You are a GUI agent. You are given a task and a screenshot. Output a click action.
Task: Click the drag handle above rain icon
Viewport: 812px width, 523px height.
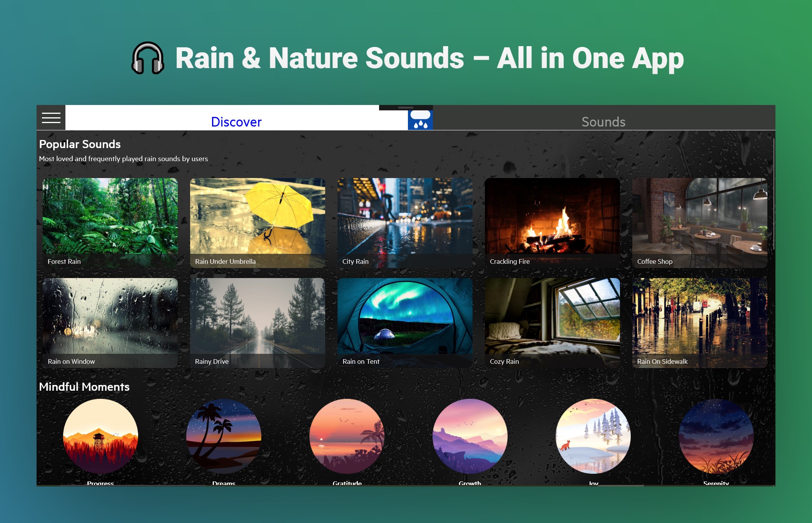click(x=406, y=108)
